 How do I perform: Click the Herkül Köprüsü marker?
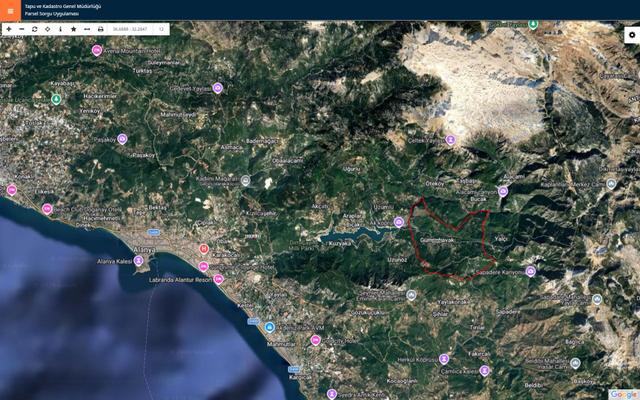pos(444,359)
